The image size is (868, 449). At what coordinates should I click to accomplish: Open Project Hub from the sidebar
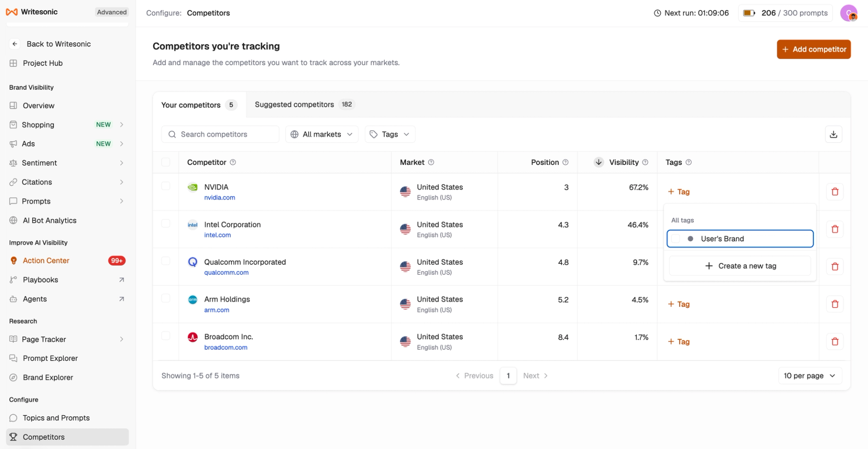[42, 63]
